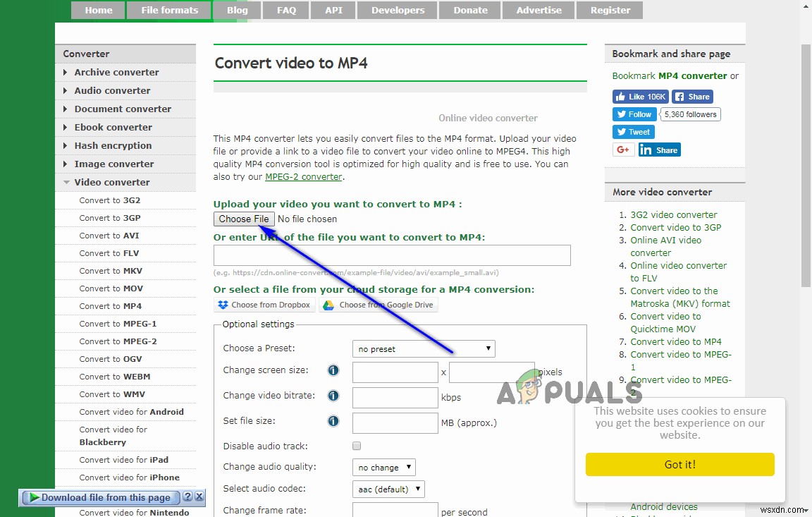Viewport: 812px width, 517px height.
Task: Click the Google+ share icon
Action: (622, 149)
